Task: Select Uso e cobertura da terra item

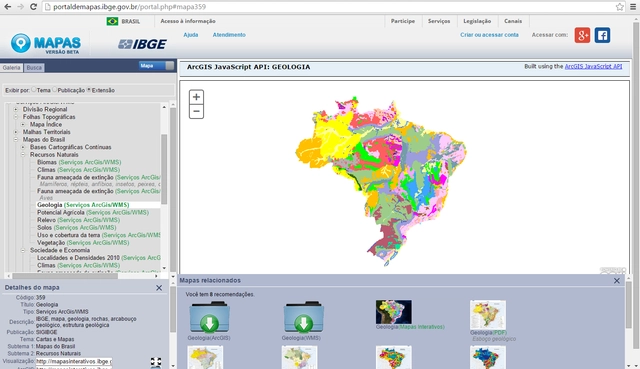Action: tap(98, 235)
